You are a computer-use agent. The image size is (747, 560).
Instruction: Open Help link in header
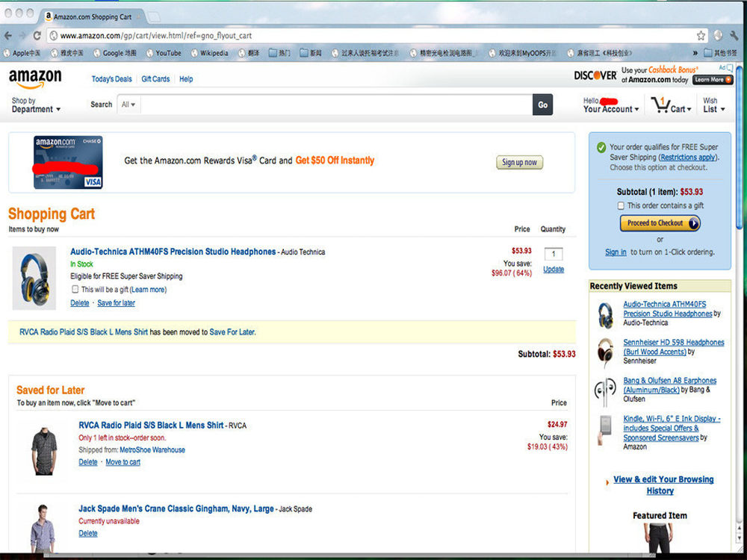[x=186, y=79]
